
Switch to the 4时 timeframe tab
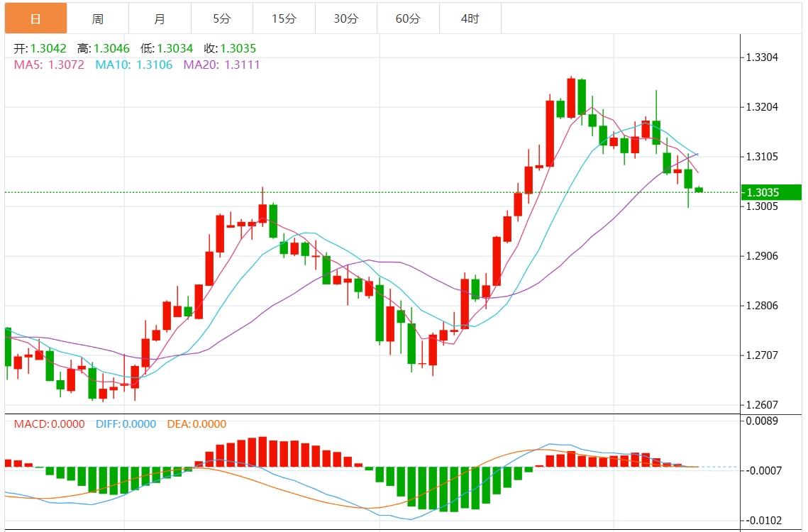point(470,18)
